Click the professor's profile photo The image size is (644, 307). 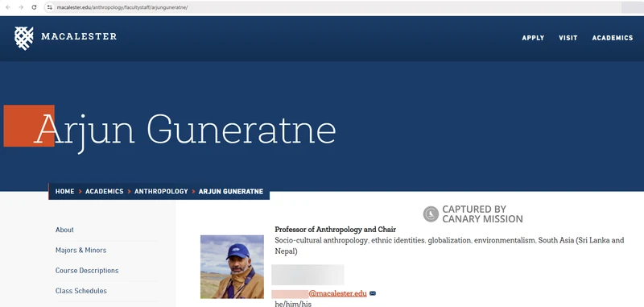[x=232, y=267]
